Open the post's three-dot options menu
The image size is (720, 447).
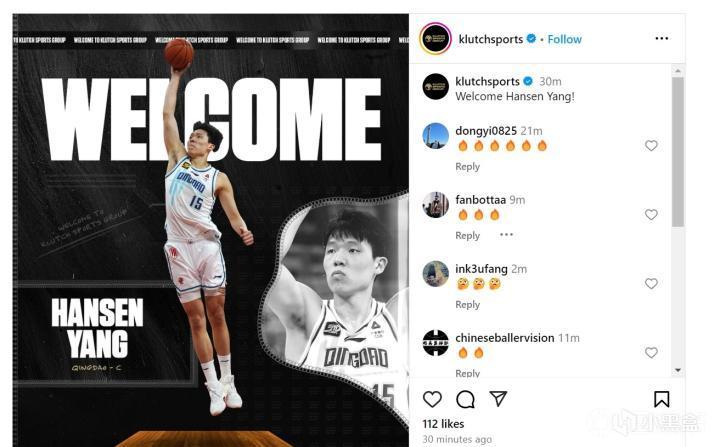coord(662,38)
